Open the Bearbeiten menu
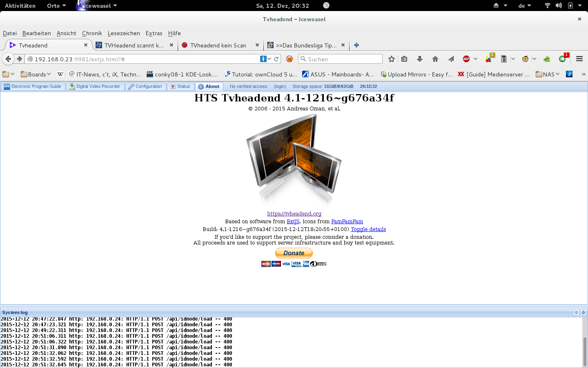 coord(37,33)
